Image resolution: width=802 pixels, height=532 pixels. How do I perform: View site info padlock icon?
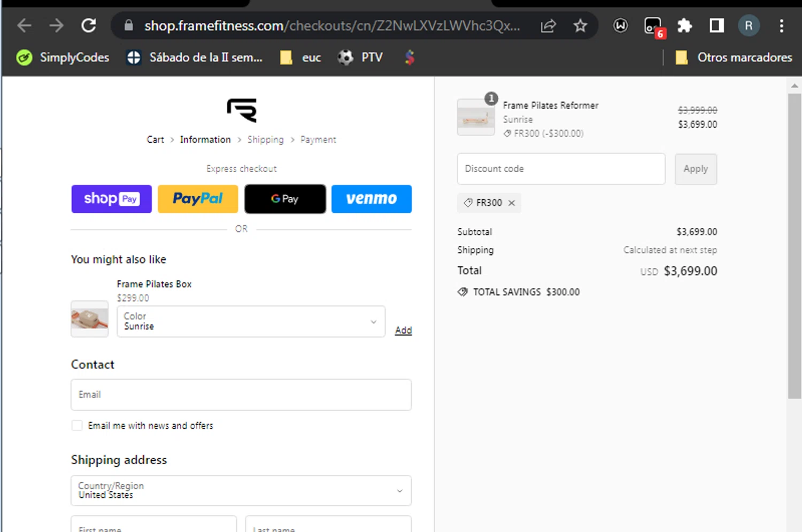128,25
